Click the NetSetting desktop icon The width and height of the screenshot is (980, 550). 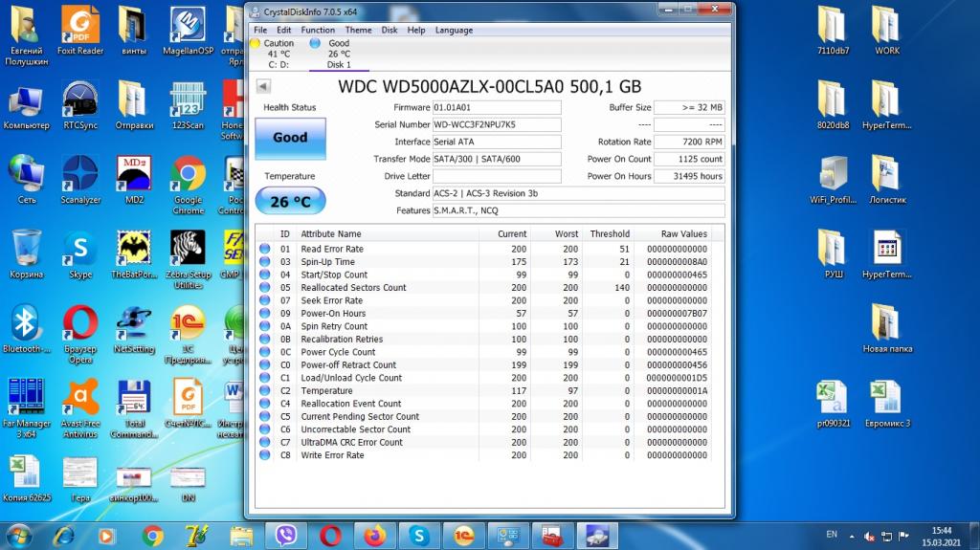click(x=134, y=329)
